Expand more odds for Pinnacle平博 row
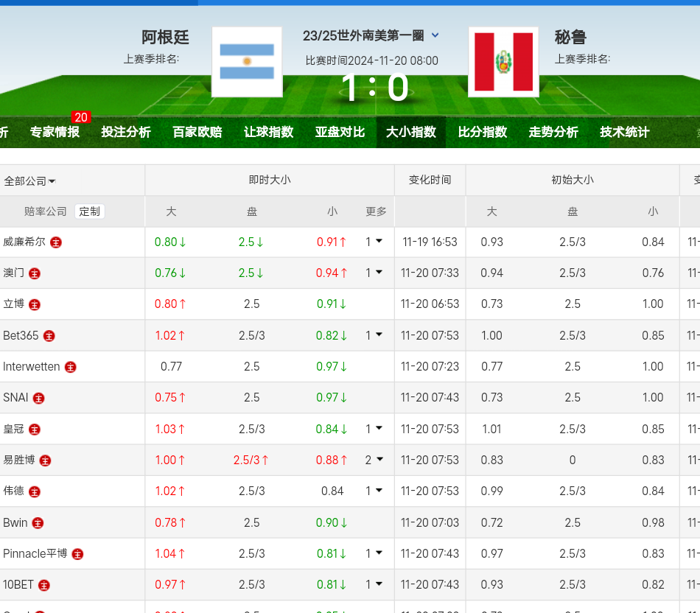 click(x=374, y=553)
